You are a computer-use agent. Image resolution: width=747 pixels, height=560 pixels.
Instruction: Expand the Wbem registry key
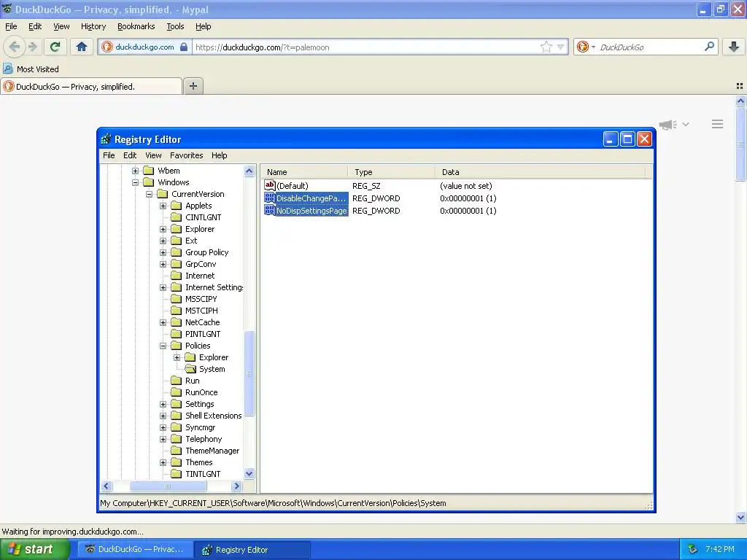135,171
